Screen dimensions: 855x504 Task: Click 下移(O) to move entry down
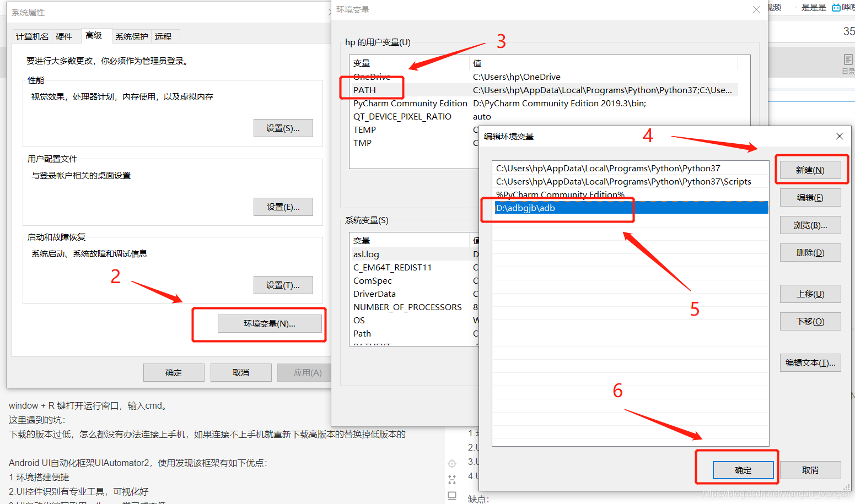pyautogui.click(x=810, y=321)
